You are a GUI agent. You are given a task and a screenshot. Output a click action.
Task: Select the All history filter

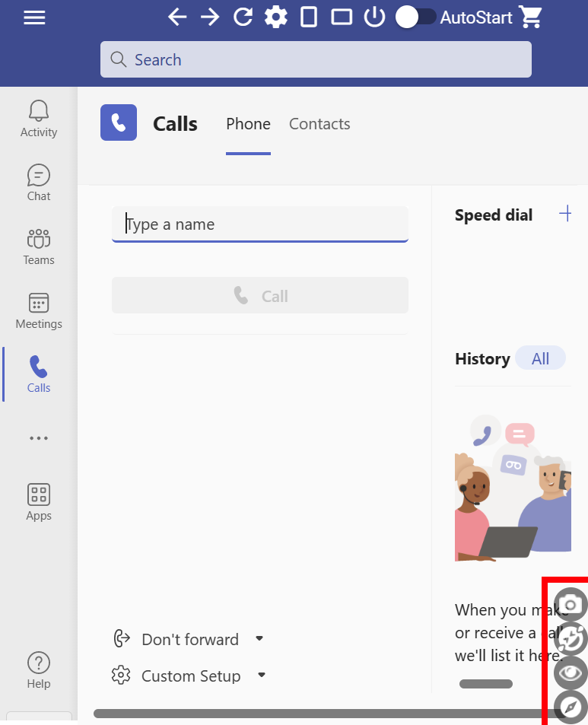tap(540, 358)
